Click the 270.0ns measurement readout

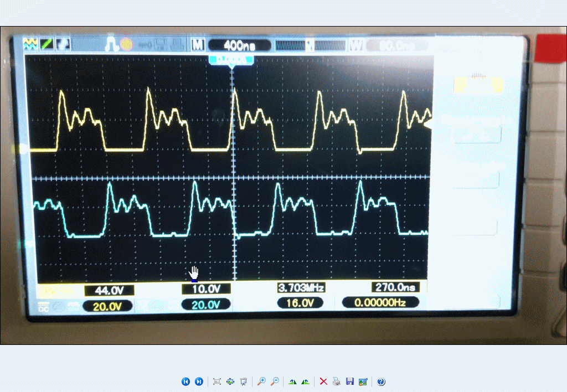[395, 287]
